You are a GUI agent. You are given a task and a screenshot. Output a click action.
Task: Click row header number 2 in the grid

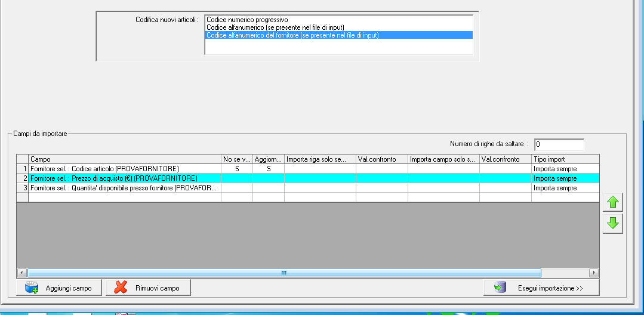coord(23,178)
